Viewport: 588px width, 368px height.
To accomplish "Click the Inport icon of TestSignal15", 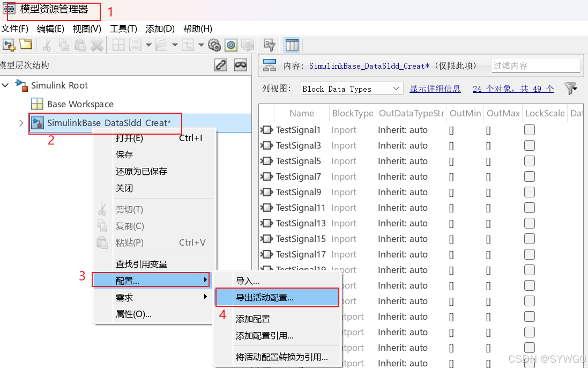I will pyautogui.click(x=266, y=239).
